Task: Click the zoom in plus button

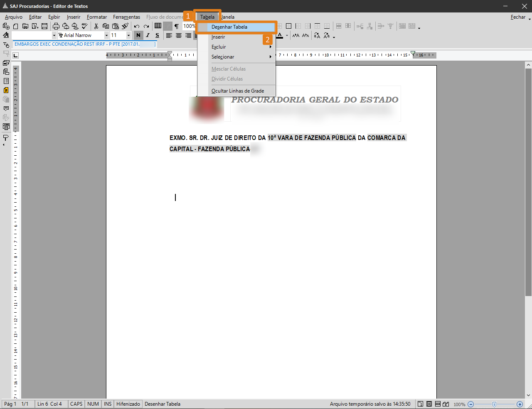Action: [x=520, y=404]
